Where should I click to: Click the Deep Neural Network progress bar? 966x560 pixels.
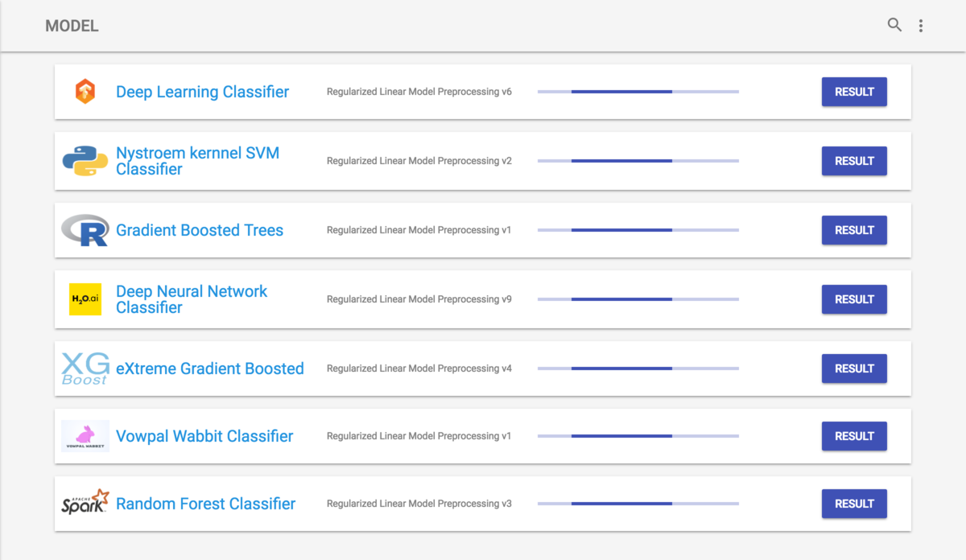click(638, 299)
